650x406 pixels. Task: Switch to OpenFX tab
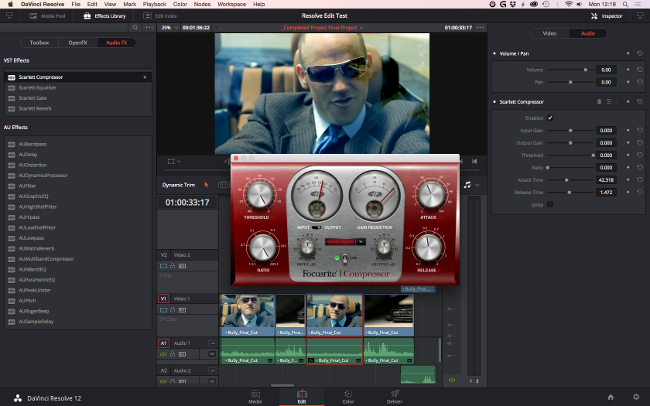(x=78, y=43)
